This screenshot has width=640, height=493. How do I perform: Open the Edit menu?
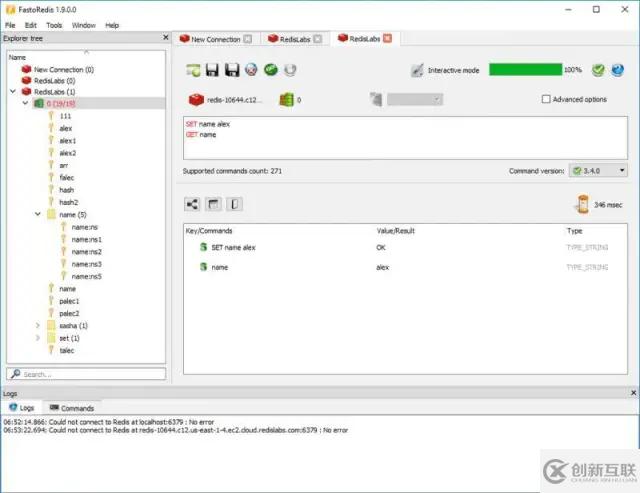(x=31, y=25)
